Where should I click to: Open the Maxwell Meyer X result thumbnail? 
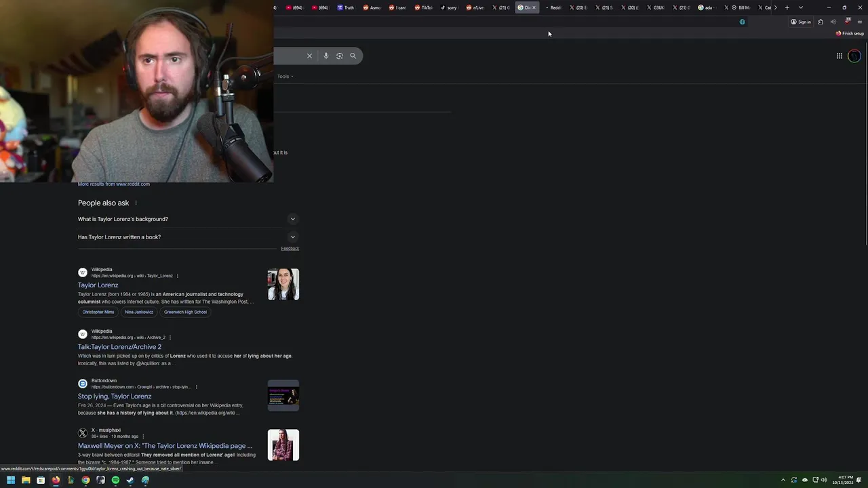tap(283, 445)
